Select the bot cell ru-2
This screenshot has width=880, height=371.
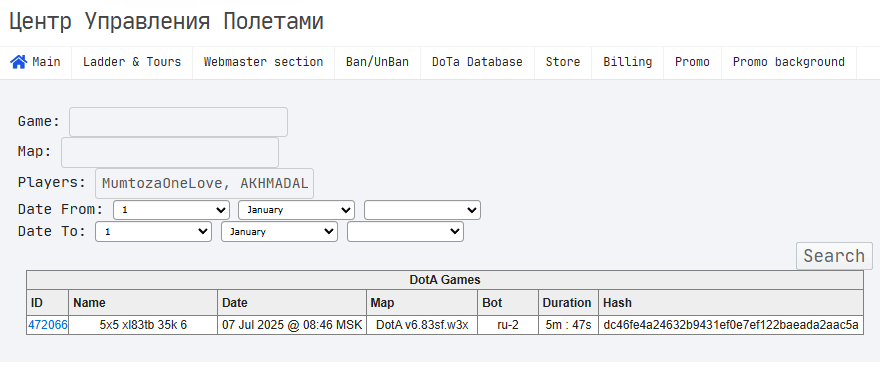[x=508, y=325]
